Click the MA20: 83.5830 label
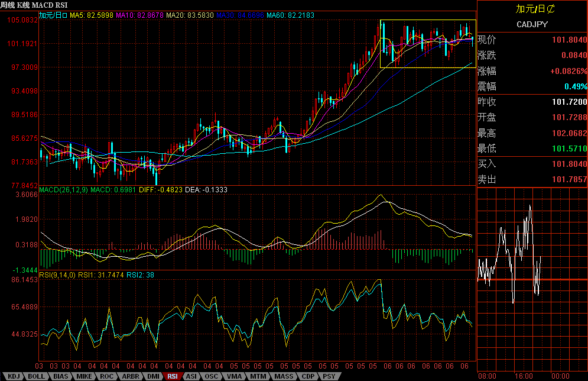The height and width of the screenshot is (381, 588). (190, 15)
